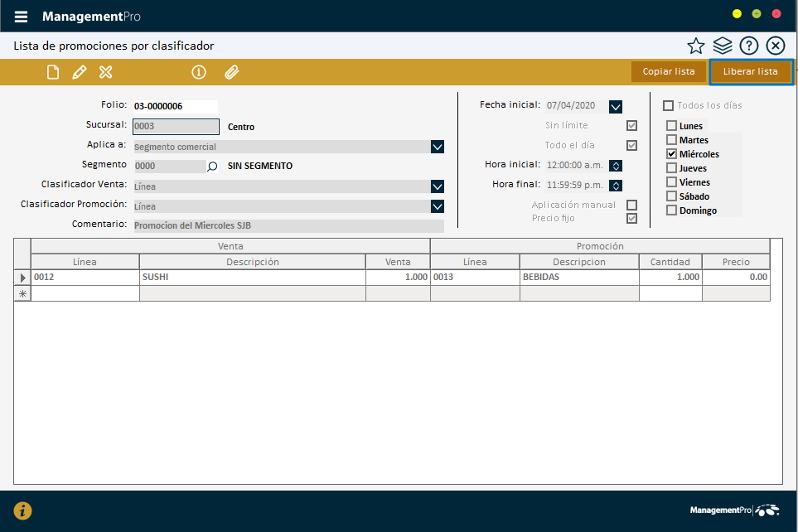Click the Folio field
The width and height of the screenshot is (798, 532).
[x=176, y=106]
